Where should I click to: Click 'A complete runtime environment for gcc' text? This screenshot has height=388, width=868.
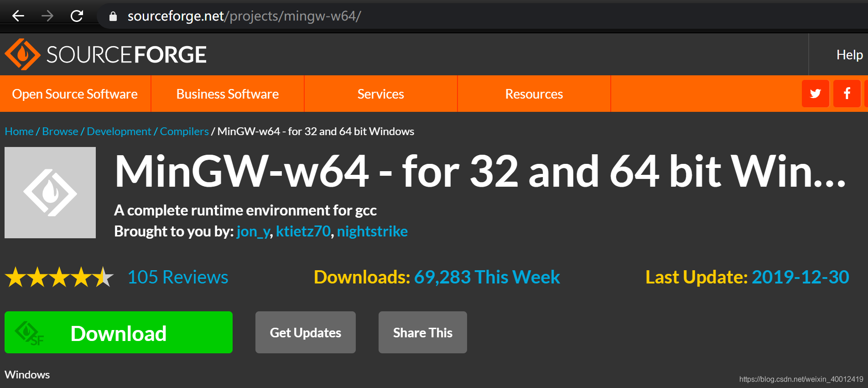coord(245,210)
